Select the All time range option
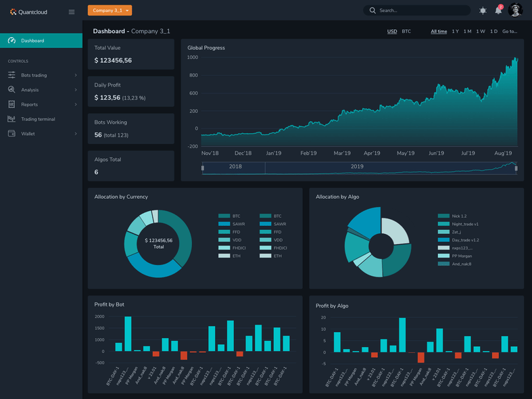 pyautogui.click(x=439, y=32)
